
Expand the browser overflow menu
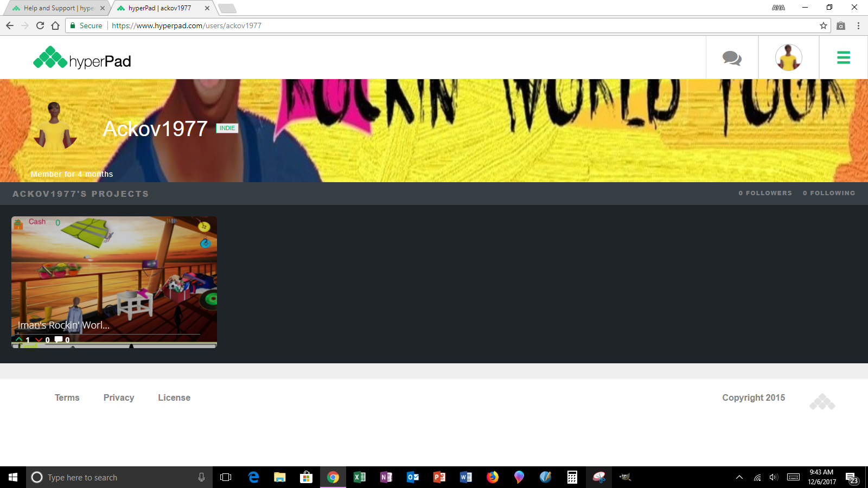point(859,25)
